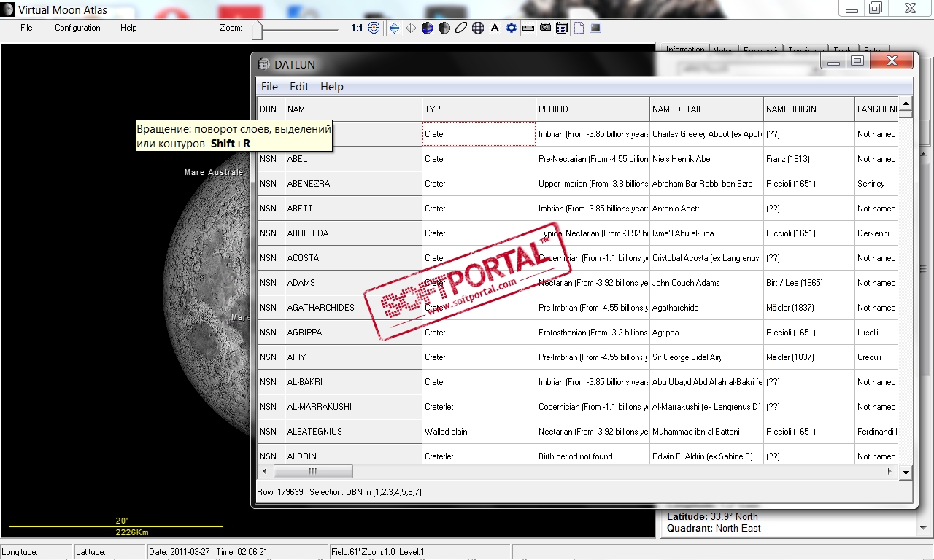
Task: Click the table's scroll-down arrow
Action: 905,472
